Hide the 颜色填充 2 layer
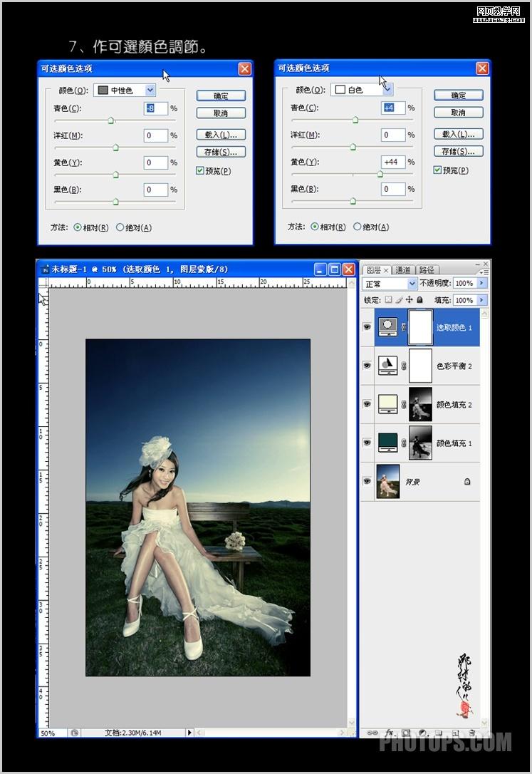This screenshot has height=774, width=532. (367, 404)
